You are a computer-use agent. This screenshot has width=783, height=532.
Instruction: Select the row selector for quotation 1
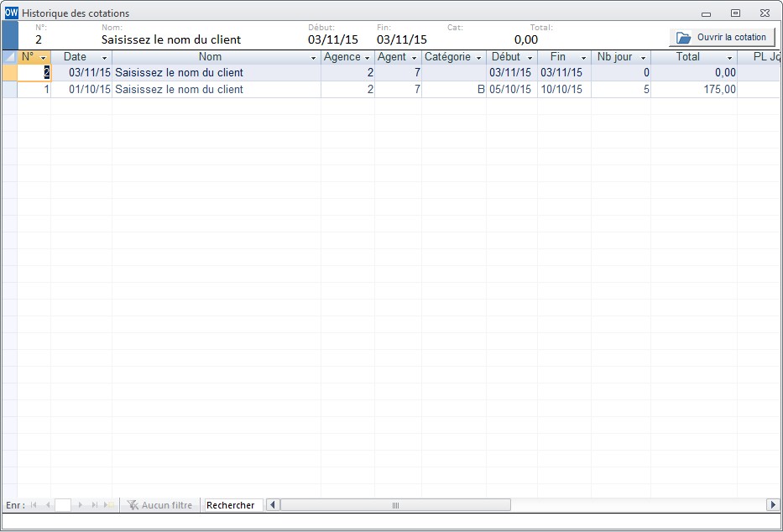(x=9, y=89)
